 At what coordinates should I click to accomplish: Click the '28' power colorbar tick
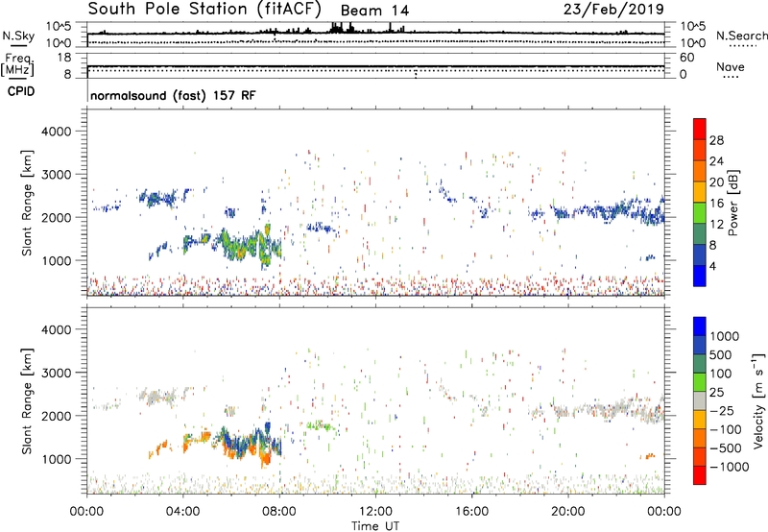click(x=716, y=140)
